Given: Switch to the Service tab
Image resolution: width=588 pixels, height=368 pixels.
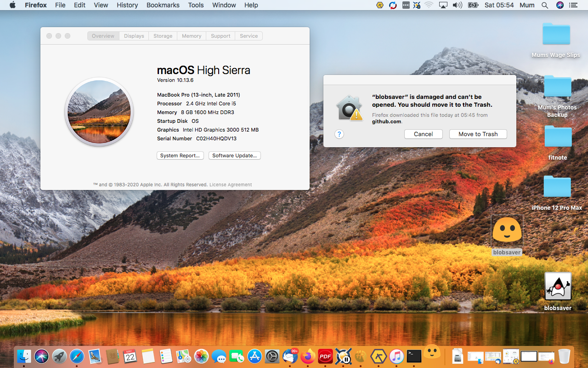Looking at the screenshot, I should click(249, 36).
